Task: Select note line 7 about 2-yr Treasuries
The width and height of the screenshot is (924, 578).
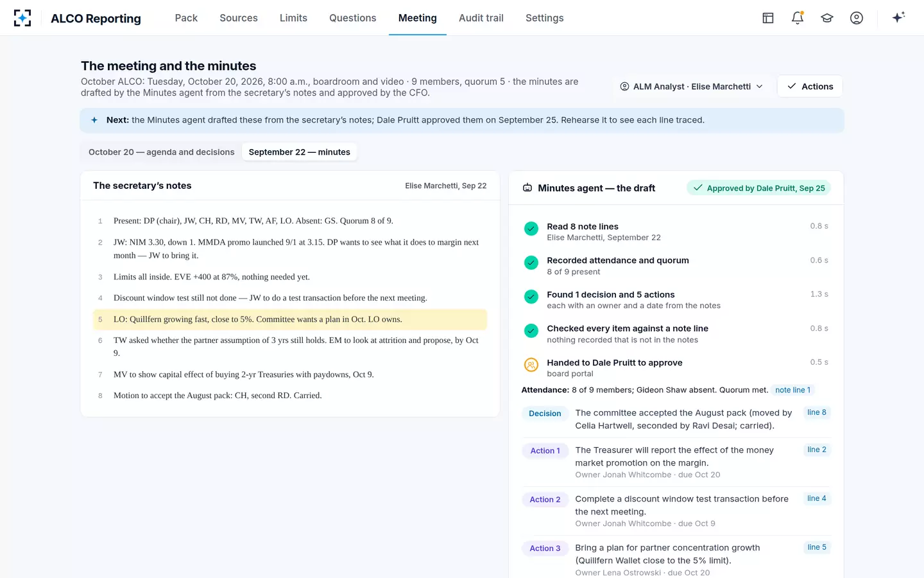Action: pyautogui.click(x=290, y=374)
